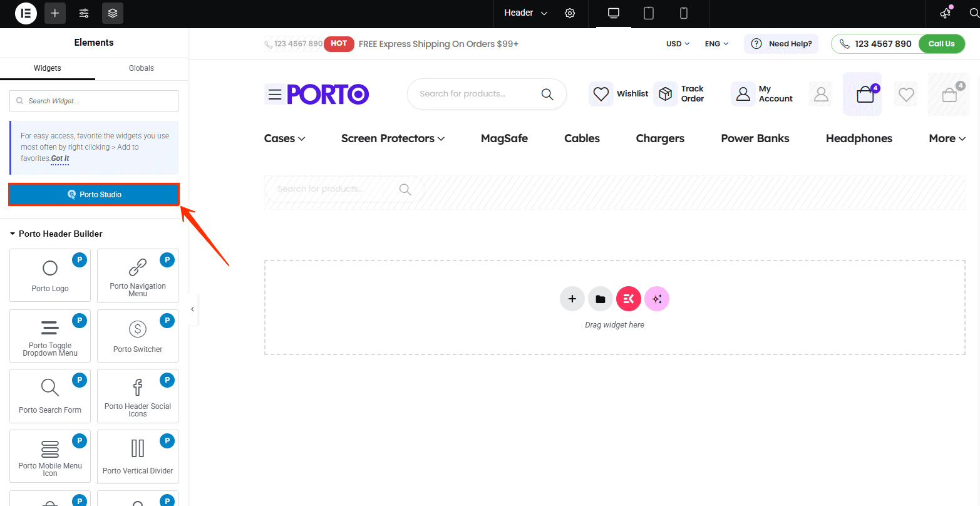The width and height of the screenshot is (980, 506).
Task: Open the add element plus button in top bar
Action: click(x=55, y=13)
